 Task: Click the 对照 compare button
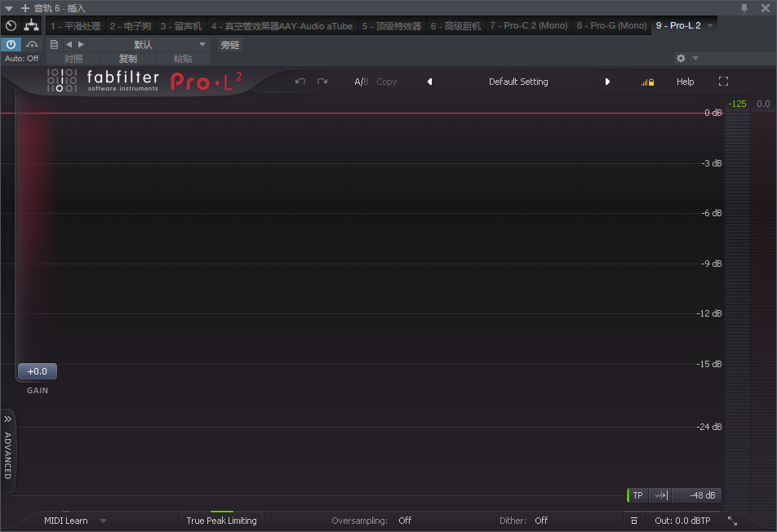click(73, 59)
